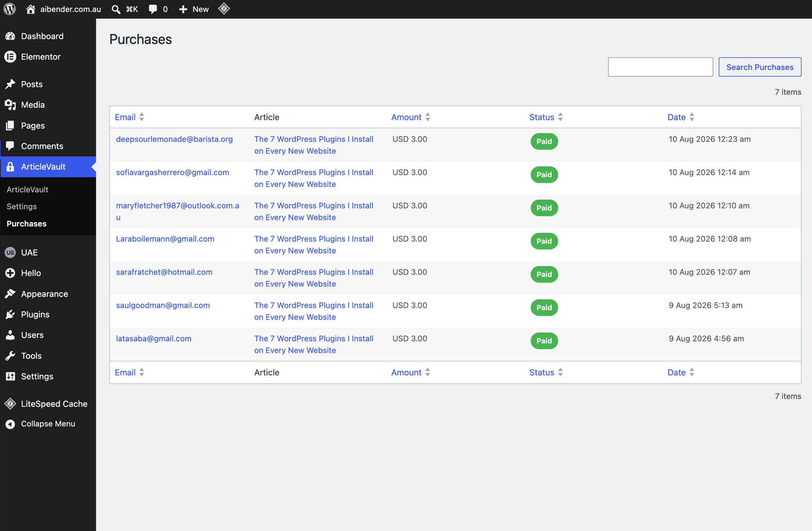The image size is (812, 531).
Task: Click Paid badge in sarafratchet@hotmail.com row
Action: click(544, 274)
